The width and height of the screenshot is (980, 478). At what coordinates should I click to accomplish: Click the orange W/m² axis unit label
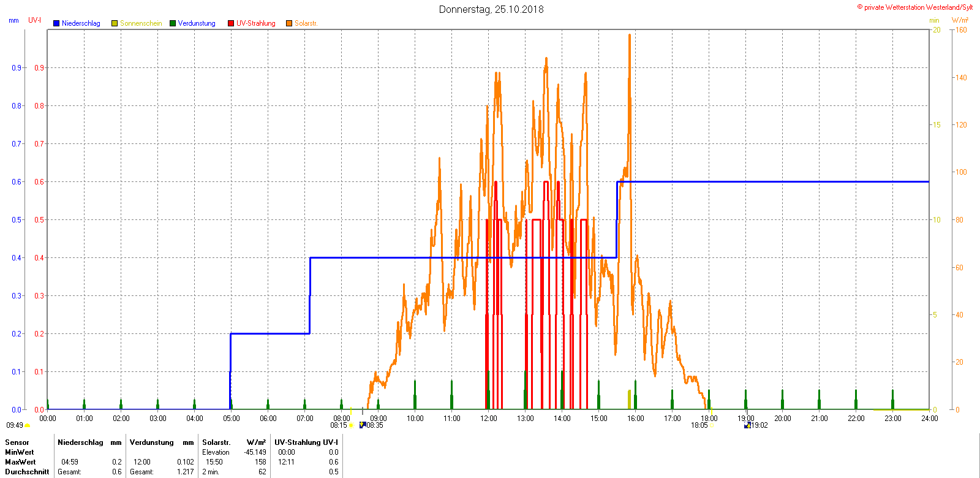pyautogui.click(x=960, y=20)
